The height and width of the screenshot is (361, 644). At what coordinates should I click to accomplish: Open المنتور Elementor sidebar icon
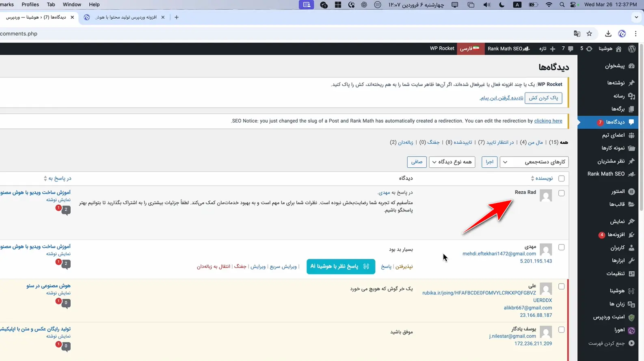click(x=631, y=191)
